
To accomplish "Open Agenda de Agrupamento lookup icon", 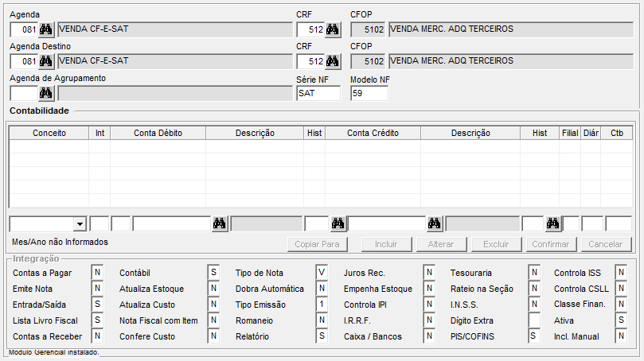I will point(46,93).
